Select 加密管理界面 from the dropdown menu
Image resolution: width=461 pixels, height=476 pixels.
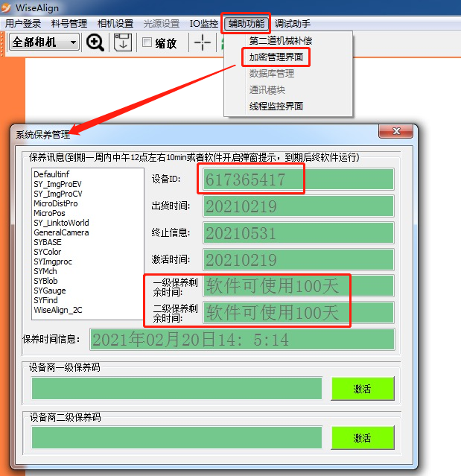point(276,57)
